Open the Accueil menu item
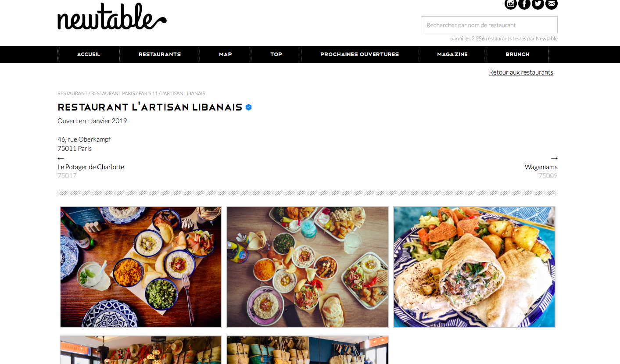 point(89,54)
